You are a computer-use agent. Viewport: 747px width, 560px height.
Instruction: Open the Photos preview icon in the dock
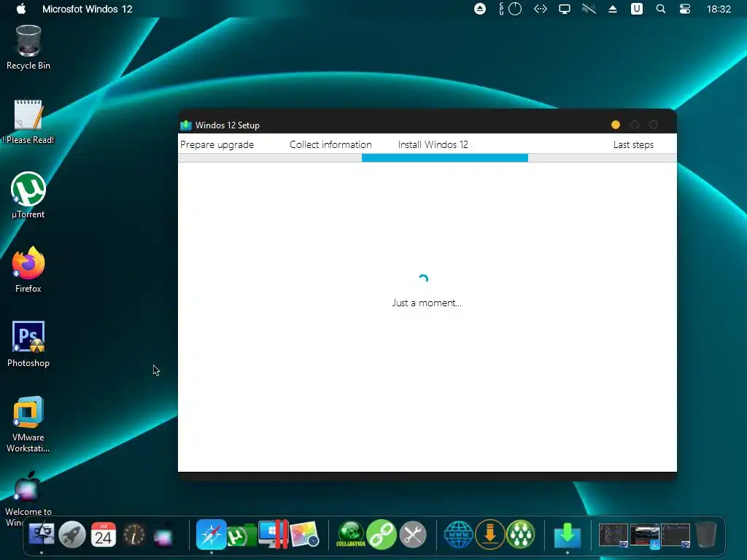click(304, 534)
